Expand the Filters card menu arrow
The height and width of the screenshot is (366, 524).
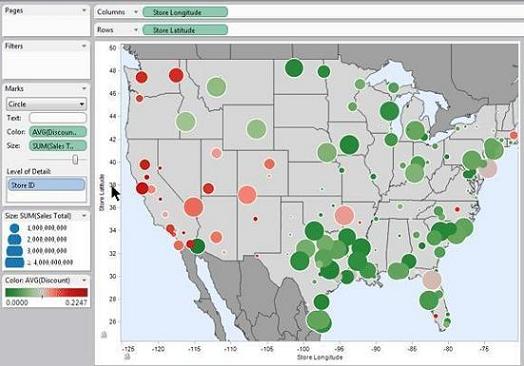click(x=84, y=46)
